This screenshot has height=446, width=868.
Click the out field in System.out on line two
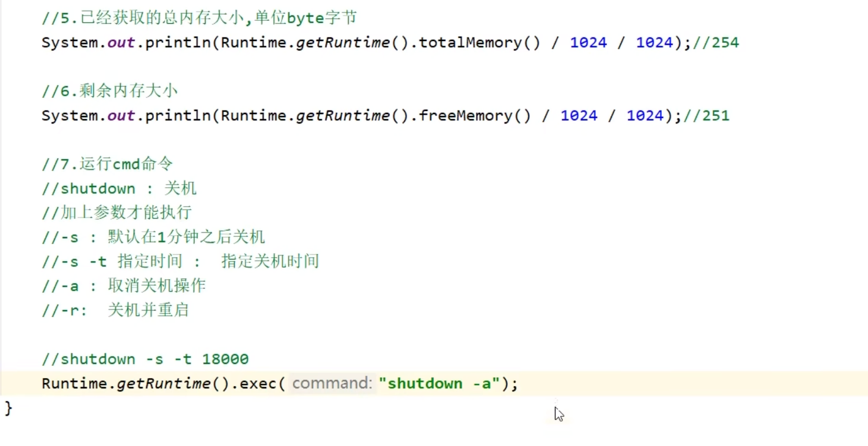(x=119, y=115)
